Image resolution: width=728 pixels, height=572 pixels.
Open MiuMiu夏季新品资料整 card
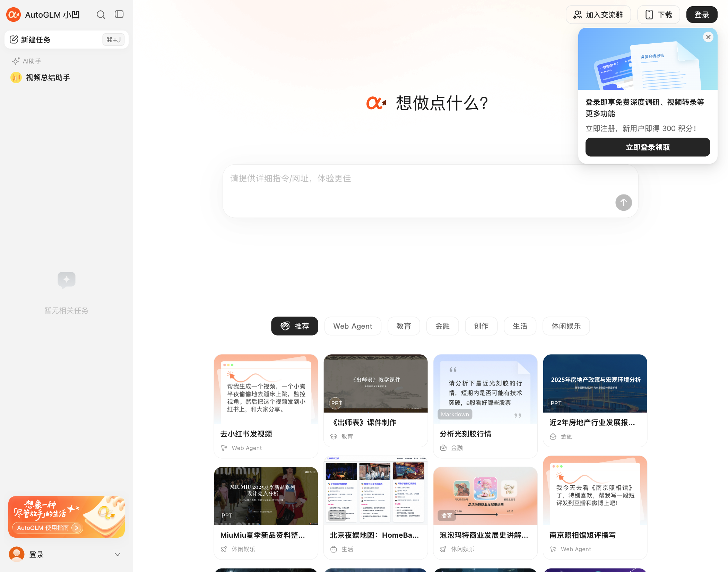266,513
